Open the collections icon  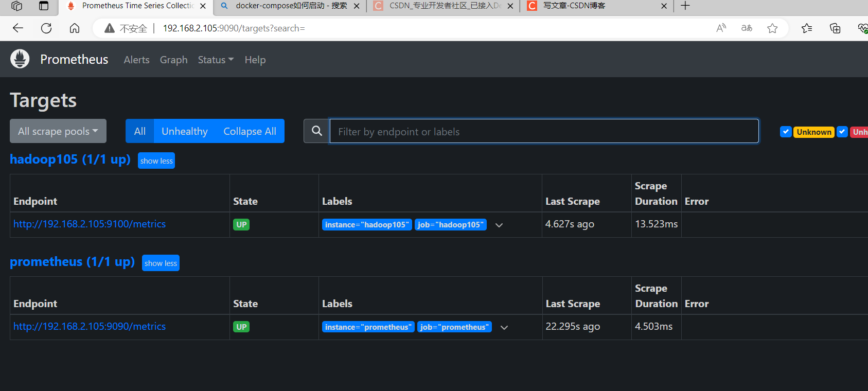[x=835, y=28]
